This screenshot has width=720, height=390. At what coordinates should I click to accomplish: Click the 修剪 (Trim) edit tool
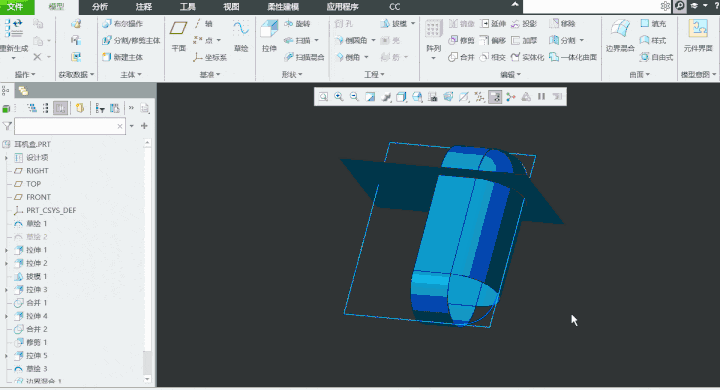pos(461,40)
